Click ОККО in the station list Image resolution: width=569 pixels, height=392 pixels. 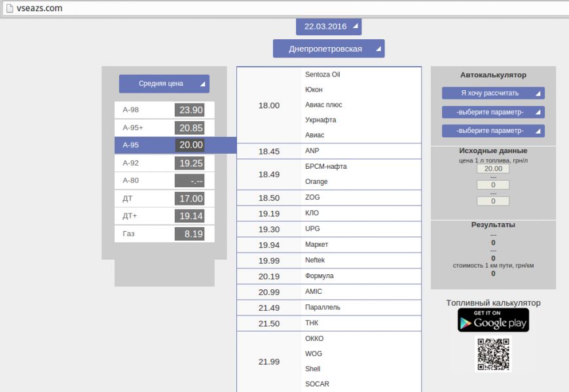pos(314,338)
